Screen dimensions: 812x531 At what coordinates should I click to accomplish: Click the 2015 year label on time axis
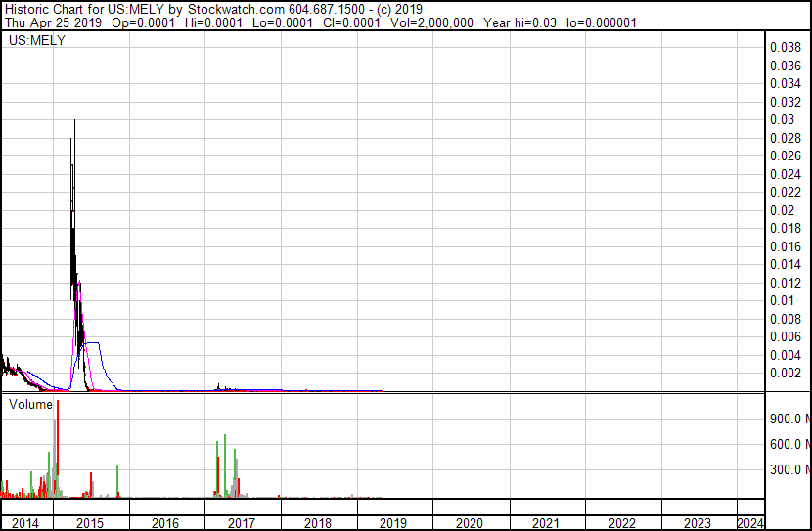coord(90,523)
